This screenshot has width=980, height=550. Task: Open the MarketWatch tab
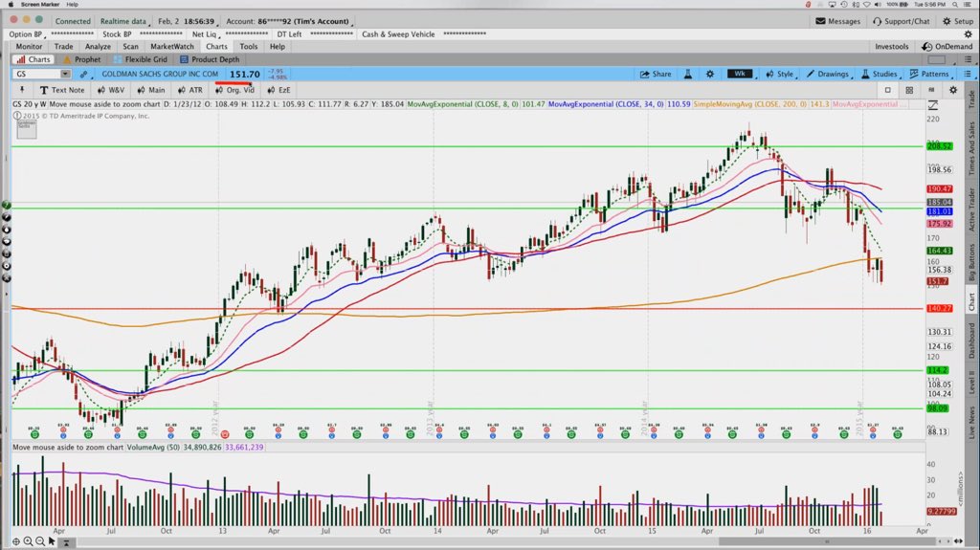pyautogui.click(x=172, y=46)
